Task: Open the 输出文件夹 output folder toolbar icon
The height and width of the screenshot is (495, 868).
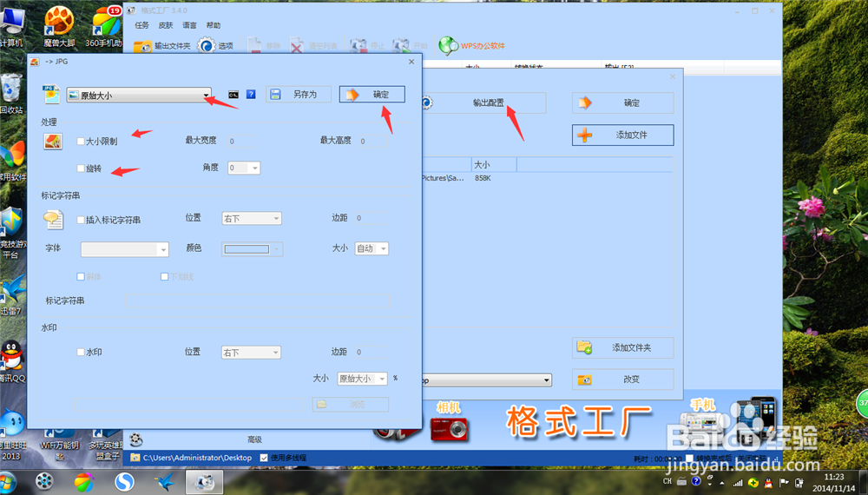Action: click(143, 46)
